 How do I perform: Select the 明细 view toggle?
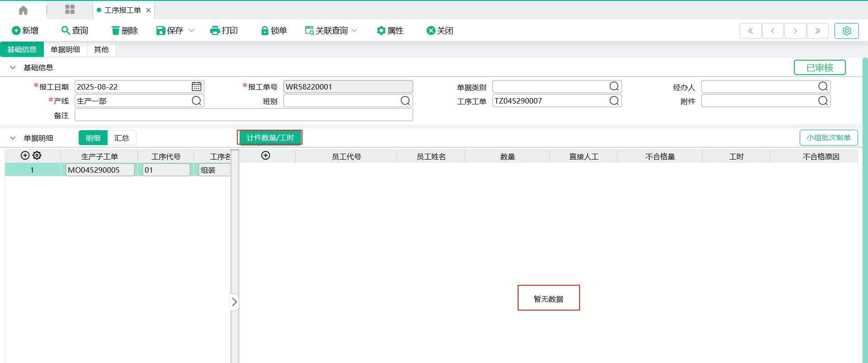click(x=93, y=138)
